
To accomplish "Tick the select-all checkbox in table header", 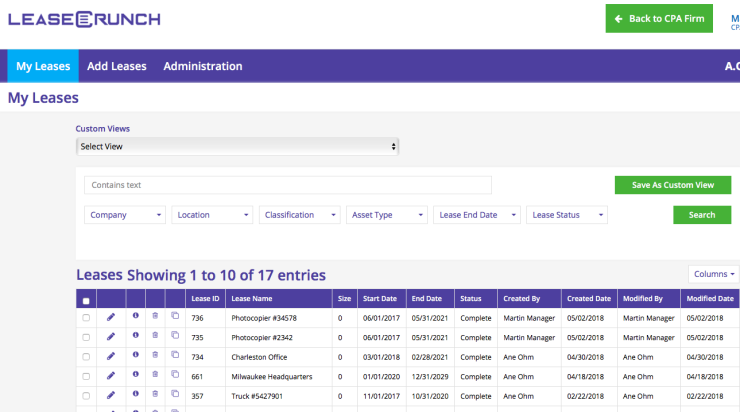I will [x=86, y=300].
